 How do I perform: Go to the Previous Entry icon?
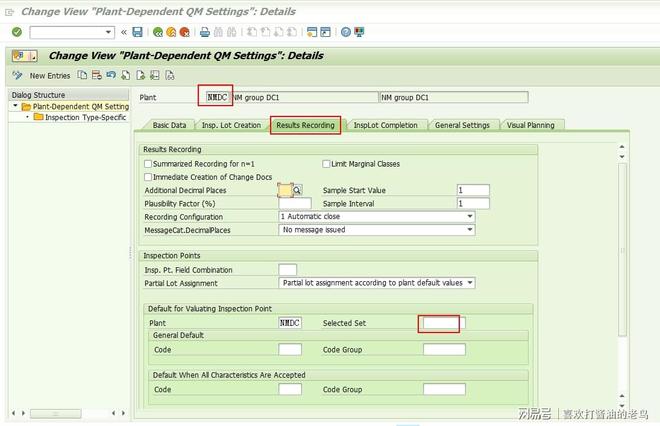pyautogui.click(x=125, y=75)
